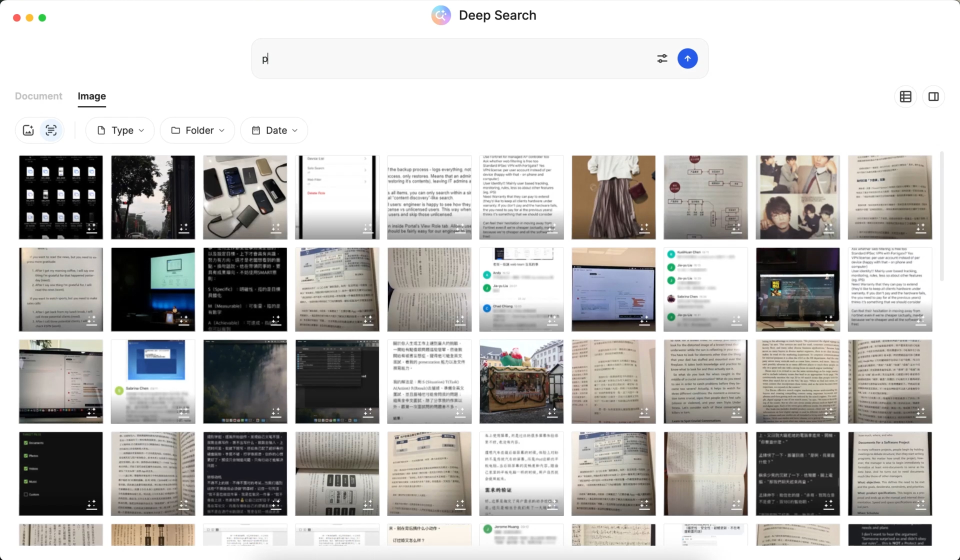Select text-in-image OCR search mode icon
The image size is (960, 560).
[51, 130]
